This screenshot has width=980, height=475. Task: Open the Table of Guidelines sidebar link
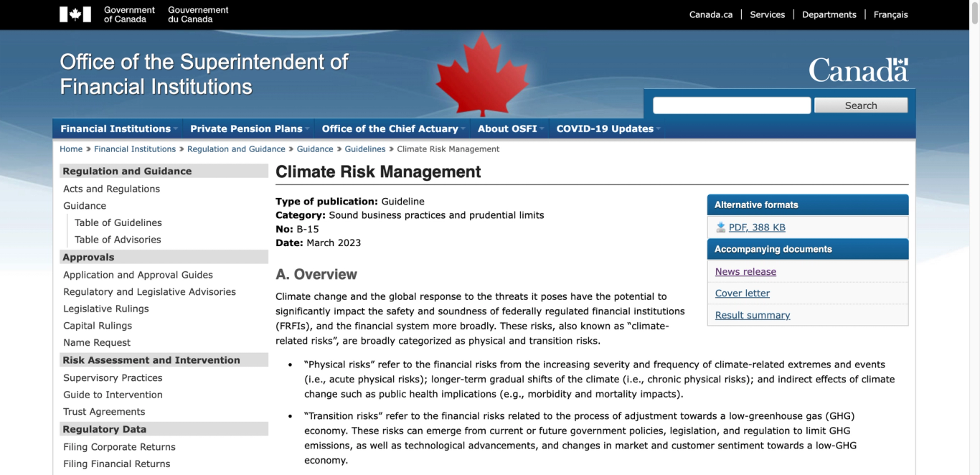(118, 222)
